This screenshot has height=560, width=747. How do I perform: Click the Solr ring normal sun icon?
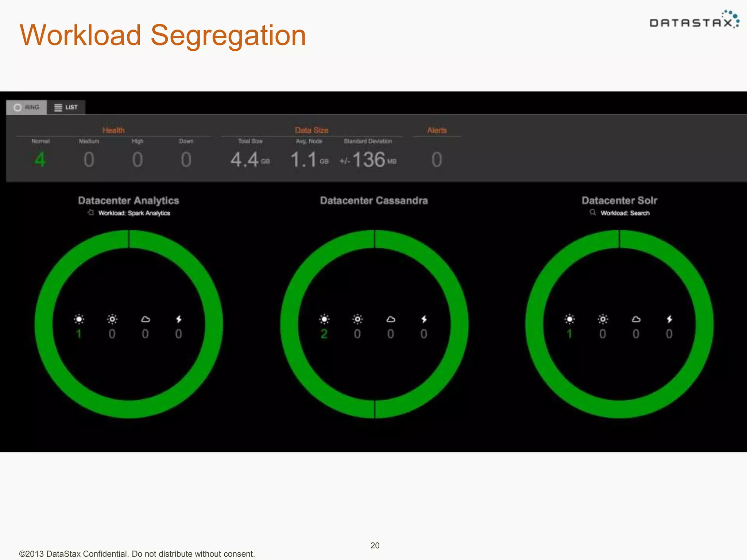click(x=569, y=319)
